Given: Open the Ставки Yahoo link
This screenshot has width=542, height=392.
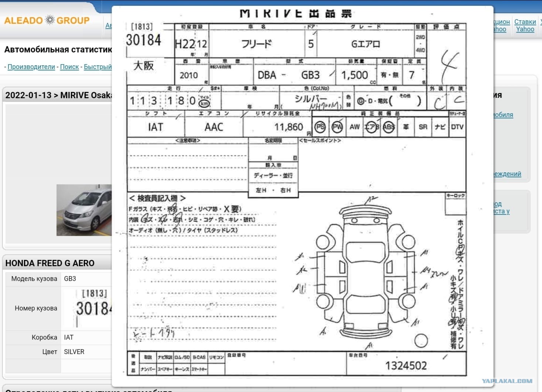Looking at the screenshot, I should click(x=525, y=25).
